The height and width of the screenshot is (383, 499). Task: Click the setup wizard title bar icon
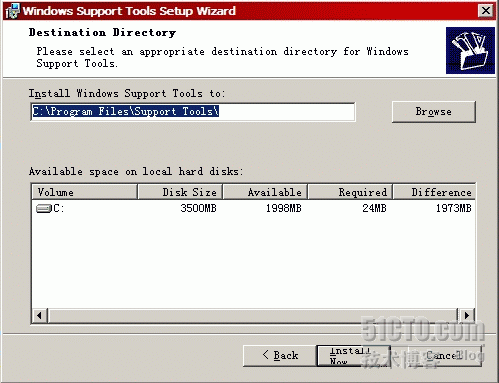tap(13, 11)
